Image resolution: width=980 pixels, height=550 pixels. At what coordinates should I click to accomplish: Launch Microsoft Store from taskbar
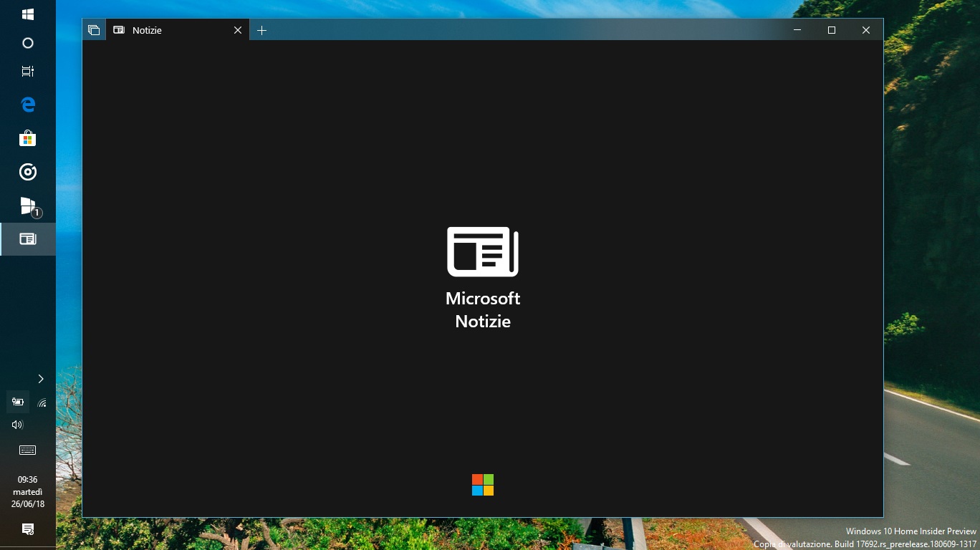pos(28,138)
